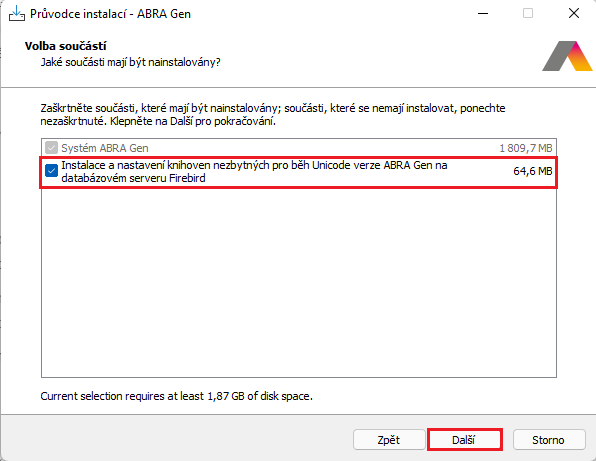Go back with the Zpět button
This screenshot has height=461, width=596.
[389, 440]
